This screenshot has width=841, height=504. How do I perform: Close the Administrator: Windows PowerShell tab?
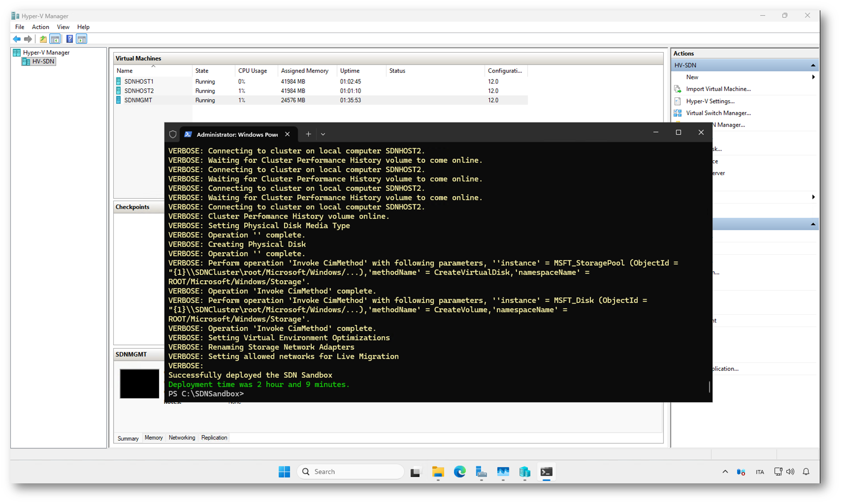tap(287, 134)
